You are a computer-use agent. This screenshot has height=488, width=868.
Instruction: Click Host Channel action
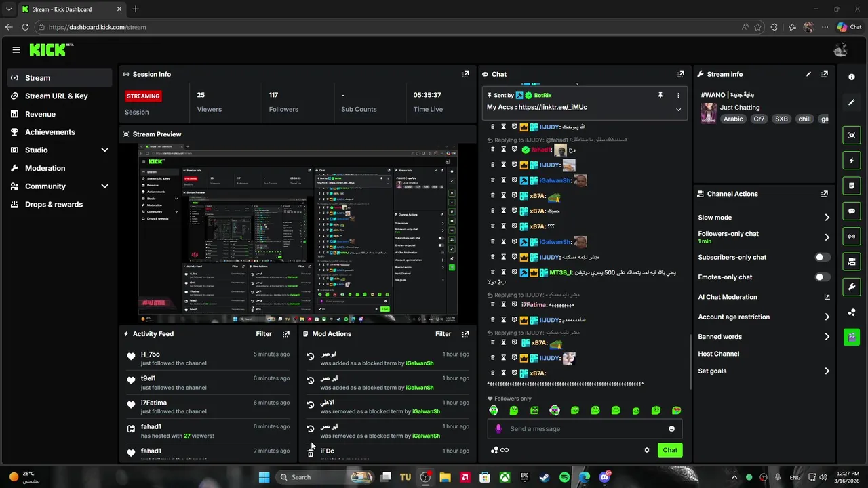point(719,354)
